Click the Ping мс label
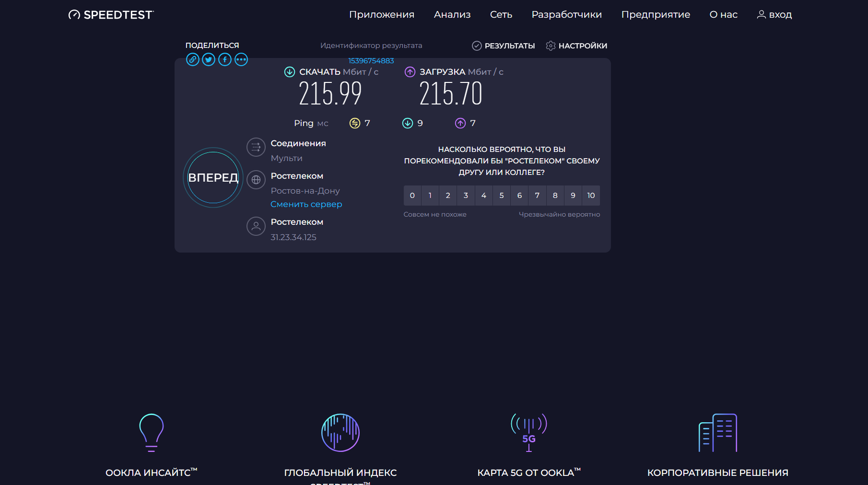Image resolution: width=868 pixels, height=485 pixels. (x=311, y=123)
